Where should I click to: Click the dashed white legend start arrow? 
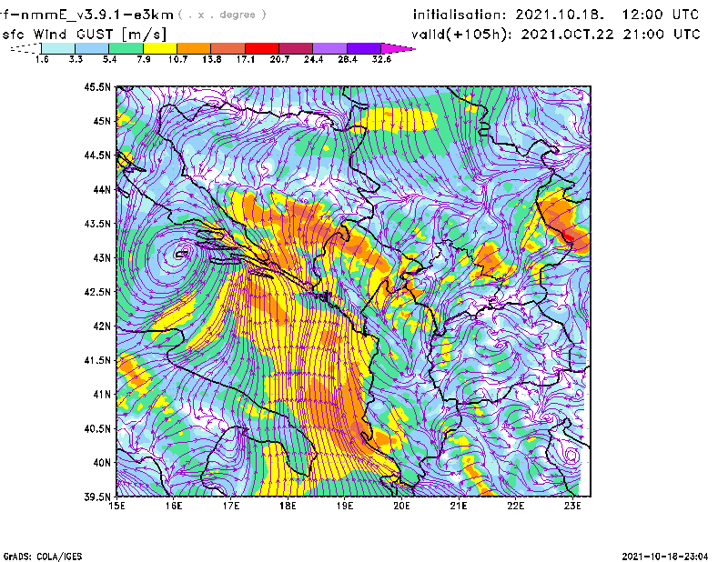click(25, 48)
